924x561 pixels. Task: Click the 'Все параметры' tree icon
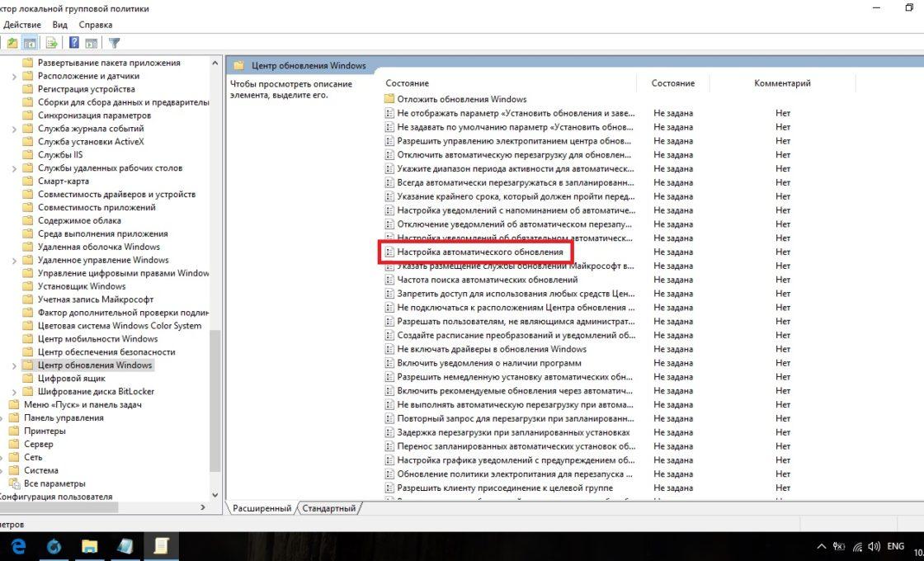pyautogui.click(x=14, y=483)
